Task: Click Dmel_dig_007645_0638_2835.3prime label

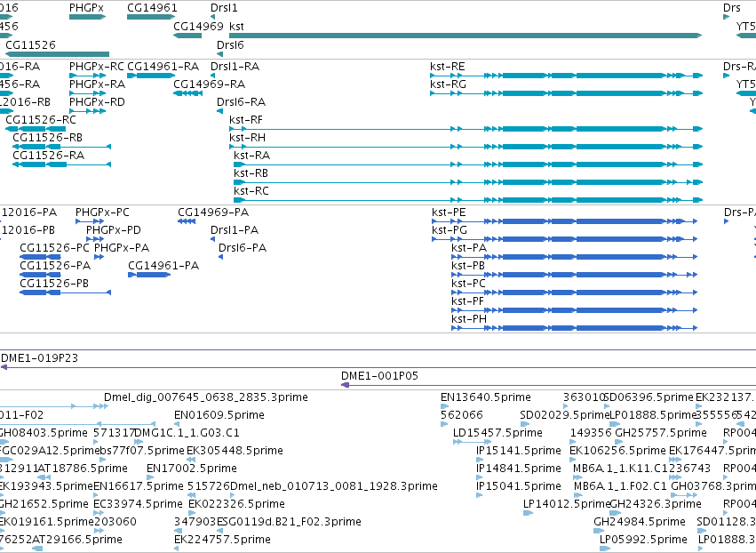Action: (x=206, y=397)
